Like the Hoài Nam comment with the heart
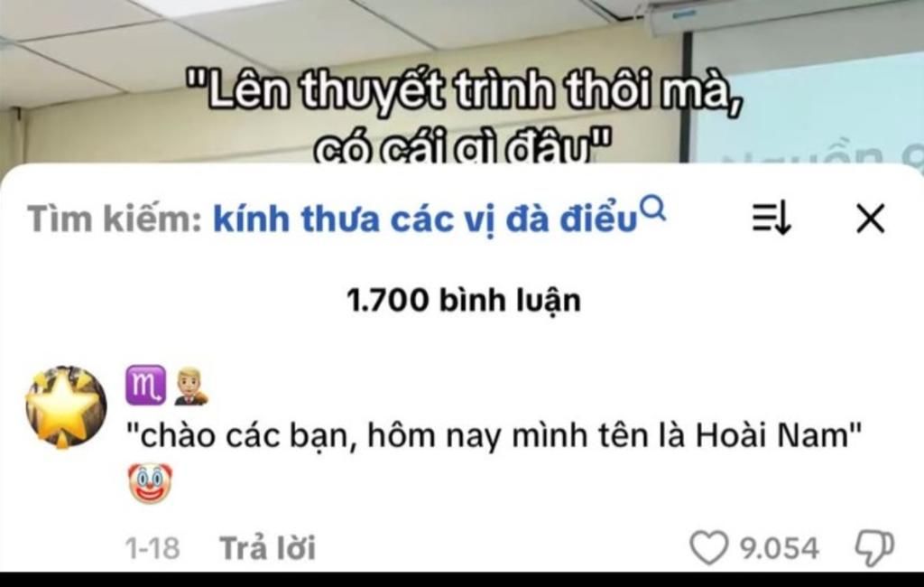This screenshot has width=924, height=587. (708, 547)
